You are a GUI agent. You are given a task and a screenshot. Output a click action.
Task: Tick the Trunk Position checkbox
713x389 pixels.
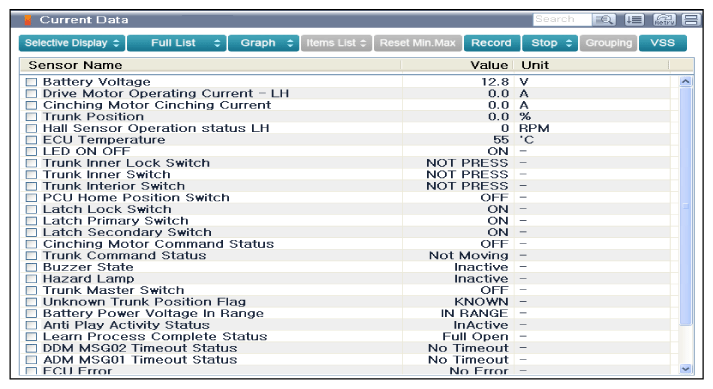31,117
